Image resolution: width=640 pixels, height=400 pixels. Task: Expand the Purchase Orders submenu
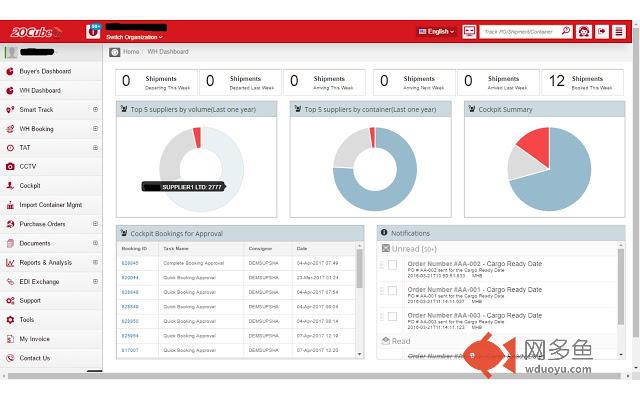95,224
